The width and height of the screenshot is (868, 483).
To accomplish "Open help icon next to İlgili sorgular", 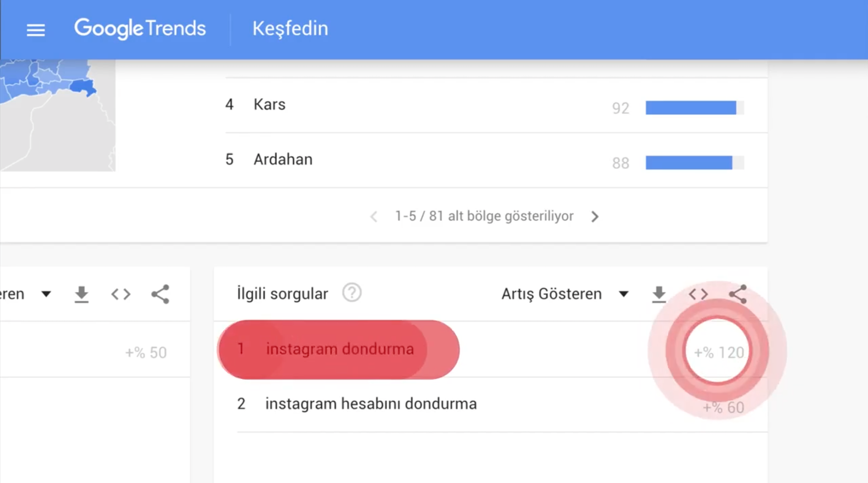I will point(352,293).
